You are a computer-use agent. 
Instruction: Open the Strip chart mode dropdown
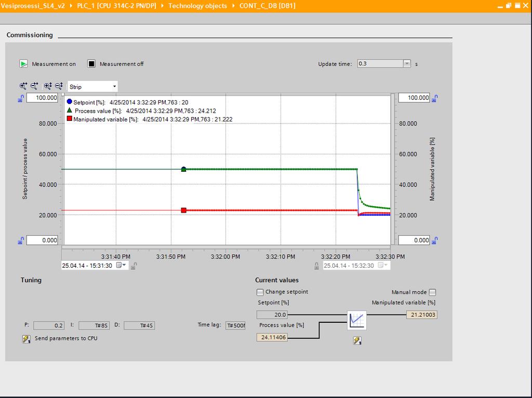[114, 87]
